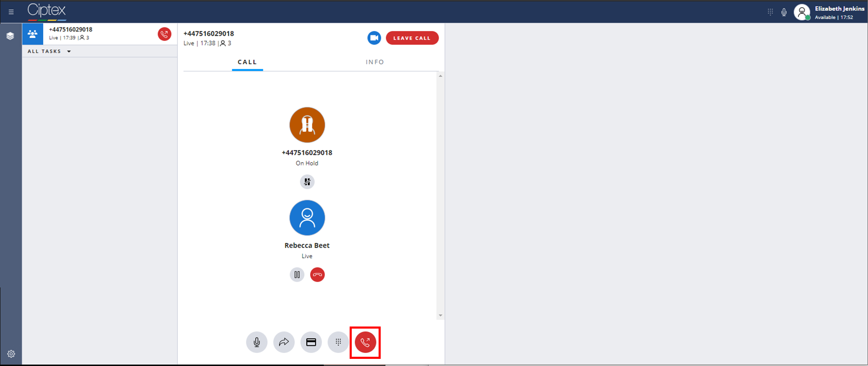Open the call keypad in the bottom controls
Viewport: 868px width, 366px height.
coord(338,342)
